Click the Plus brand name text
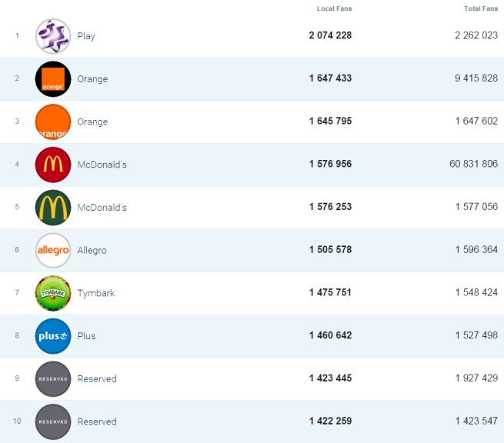This screenshot has height=443, width=504. pos(86,336)
